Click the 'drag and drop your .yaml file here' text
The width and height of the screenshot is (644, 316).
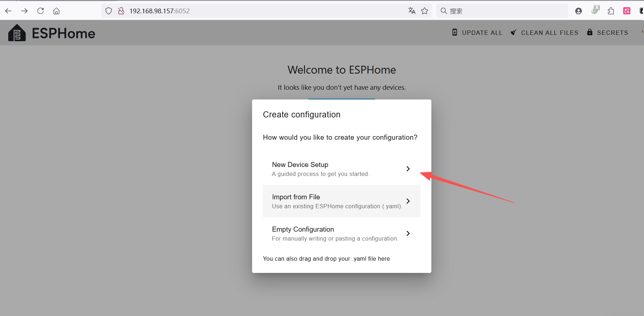(x=344, y=259)
